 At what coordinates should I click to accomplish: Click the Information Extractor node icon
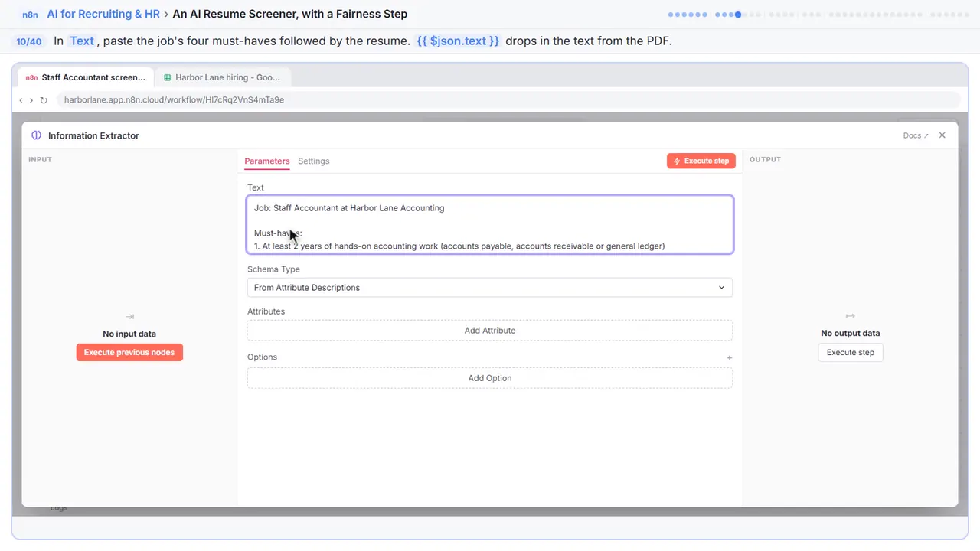36,135
